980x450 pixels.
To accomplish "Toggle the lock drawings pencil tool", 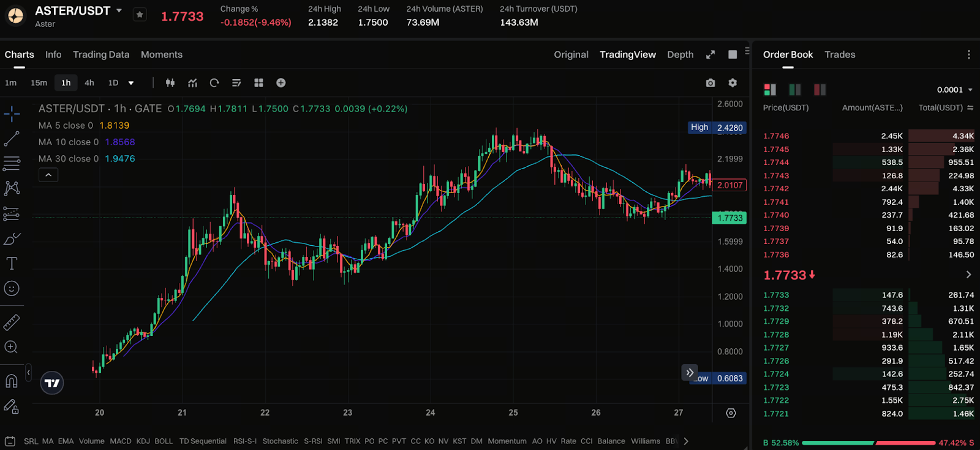I will click(x=11, y=406).
